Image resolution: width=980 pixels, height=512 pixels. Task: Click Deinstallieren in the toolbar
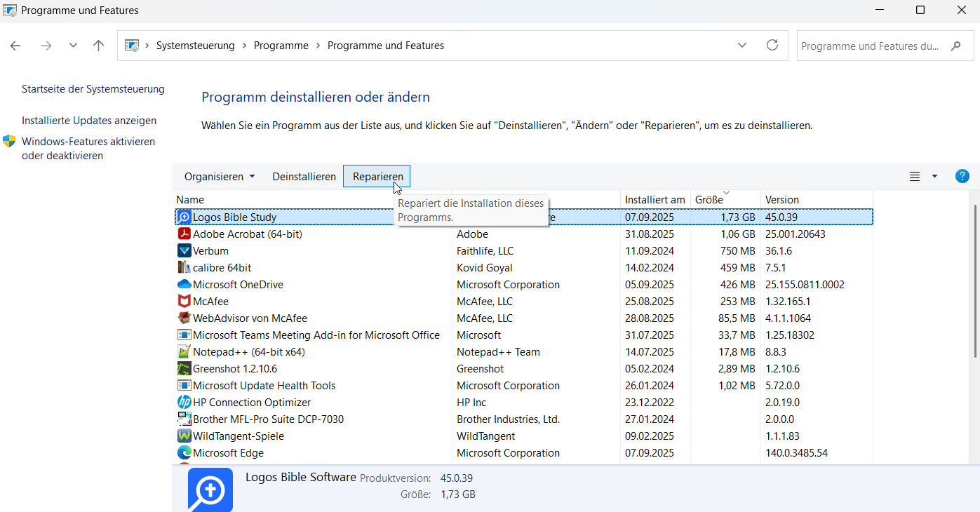coord(304,177)
